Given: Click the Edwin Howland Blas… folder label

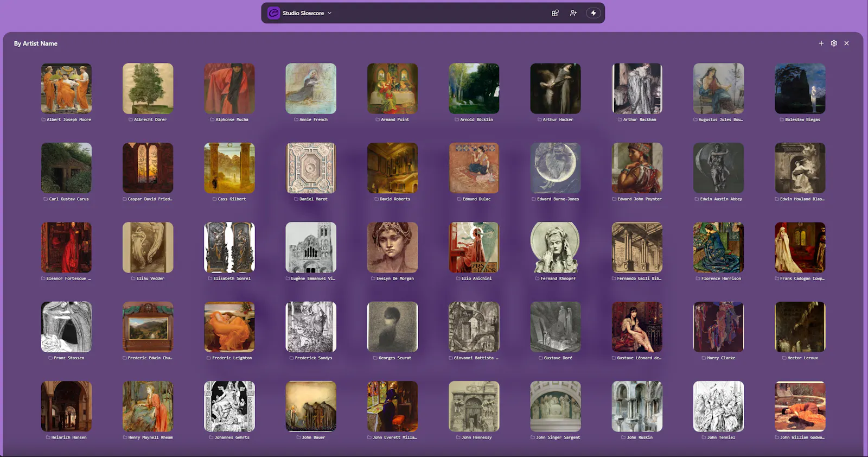Looking at the screenshot, I should point(800,199).
